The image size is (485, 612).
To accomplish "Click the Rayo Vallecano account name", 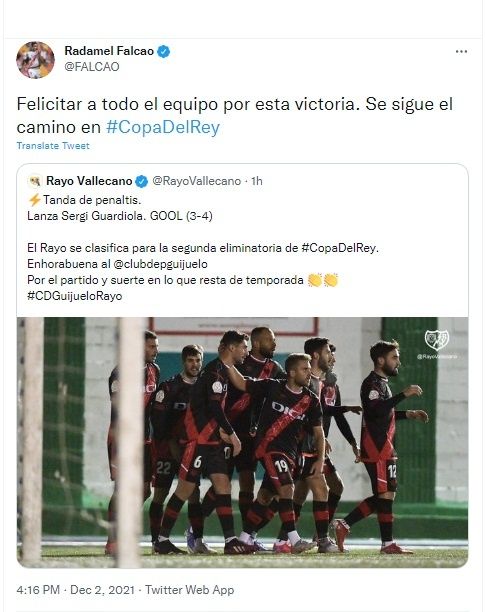I will [x=89, y=181].
